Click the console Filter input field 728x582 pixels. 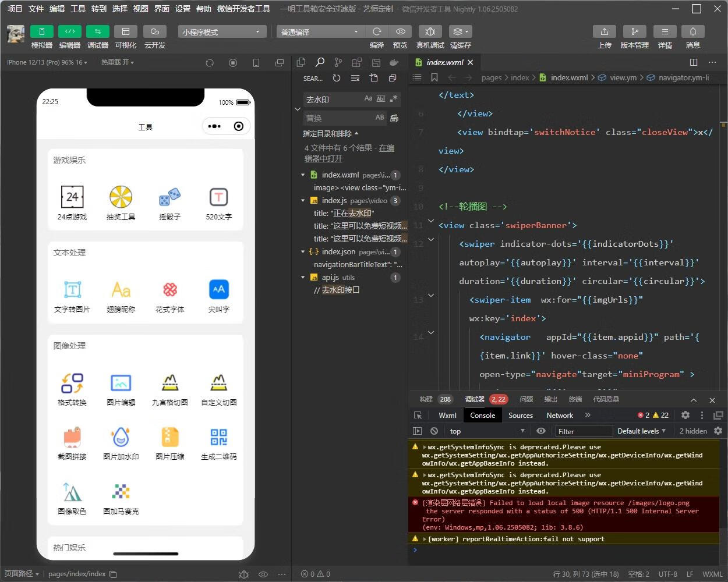[584, 431]
